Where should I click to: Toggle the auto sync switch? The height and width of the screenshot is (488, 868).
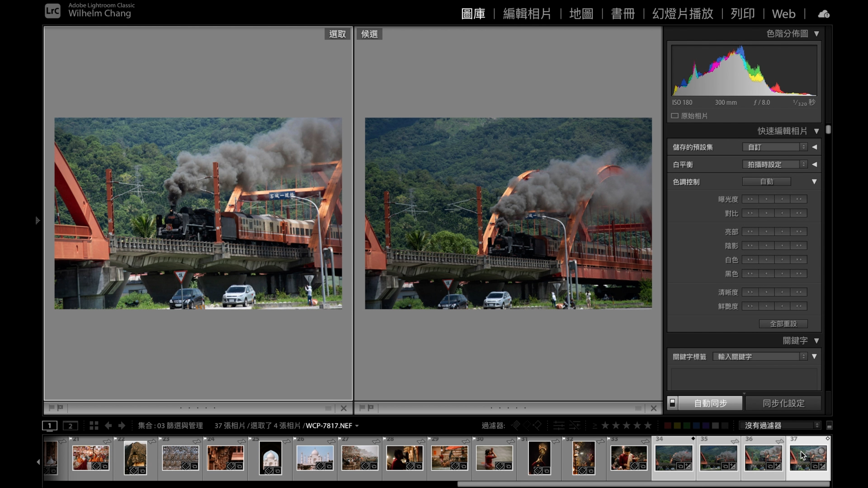point(672,403)
